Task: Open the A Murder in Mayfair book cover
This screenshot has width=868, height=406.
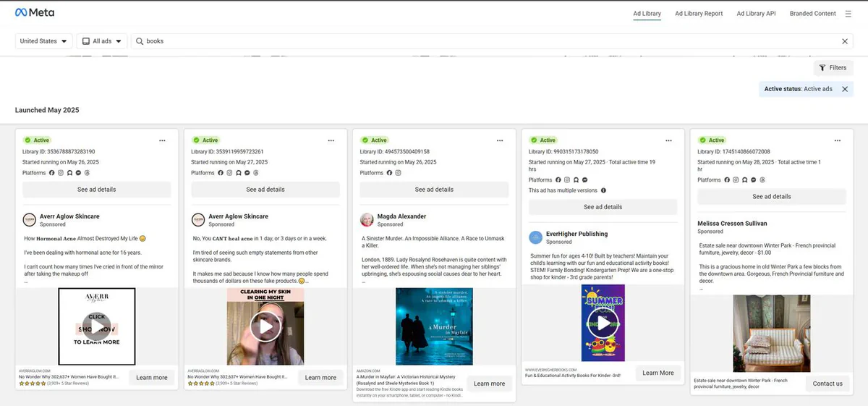Action: coord(434,326)
